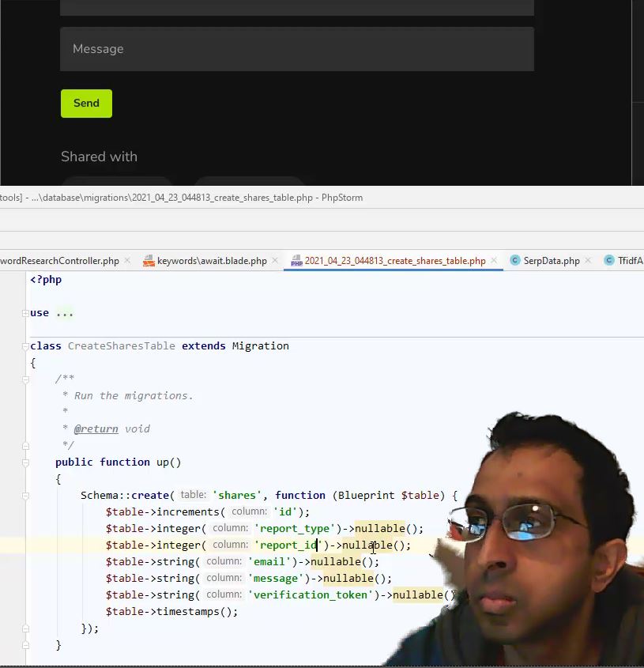Viewport: 644px width, 668px height.
Task: Click the class icon on the Tfidf tab
Action: click(609, 261)
